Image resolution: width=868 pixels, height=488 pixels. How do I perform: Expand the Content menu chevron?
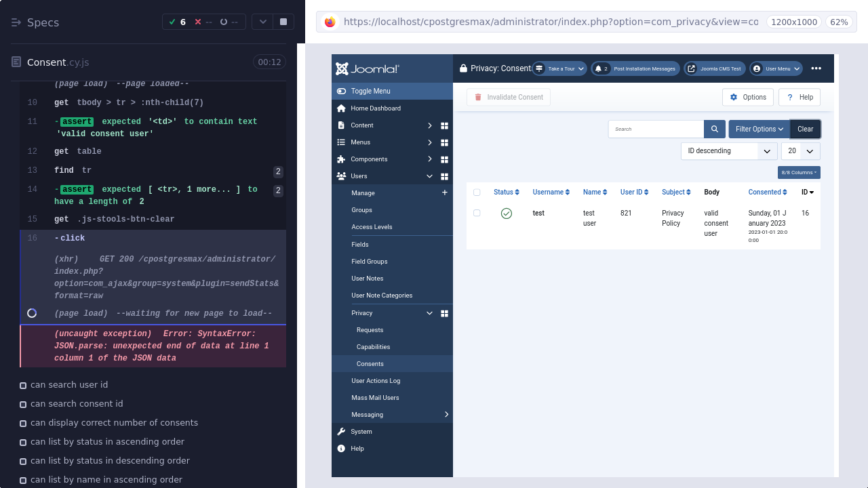(x=430, y=125)
